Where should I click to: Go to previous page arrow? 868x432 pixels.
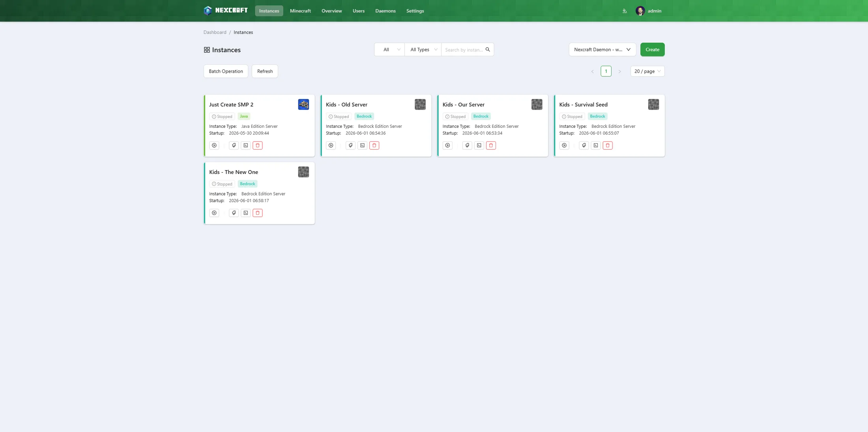click(592, 71)
